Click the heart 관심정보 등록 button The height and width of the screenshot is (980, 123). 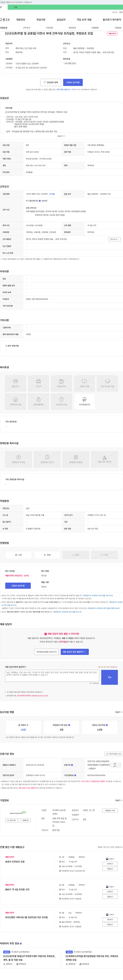click(x=51, y=82)
